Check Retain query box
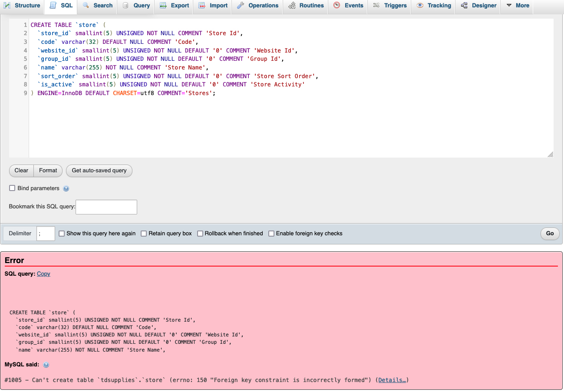The height and width of the screenshot is (392, 564). click(144, 233)
